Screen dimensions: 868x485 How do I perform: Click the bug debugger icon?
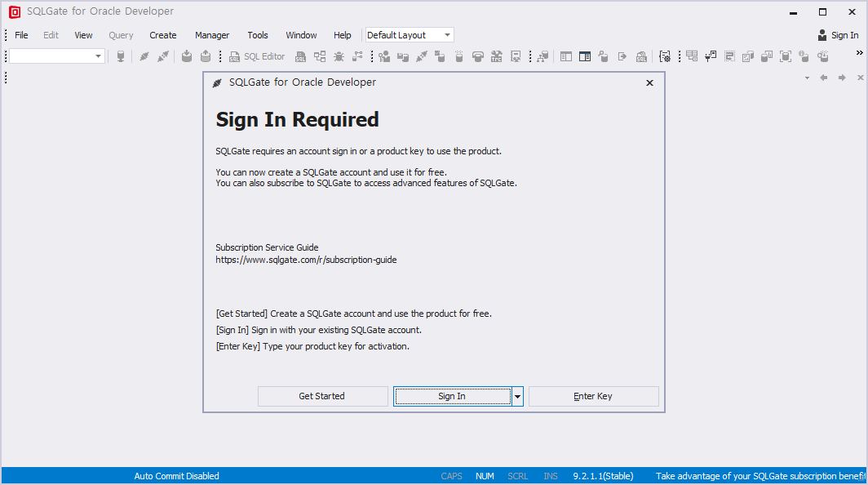tap(339, 56)
